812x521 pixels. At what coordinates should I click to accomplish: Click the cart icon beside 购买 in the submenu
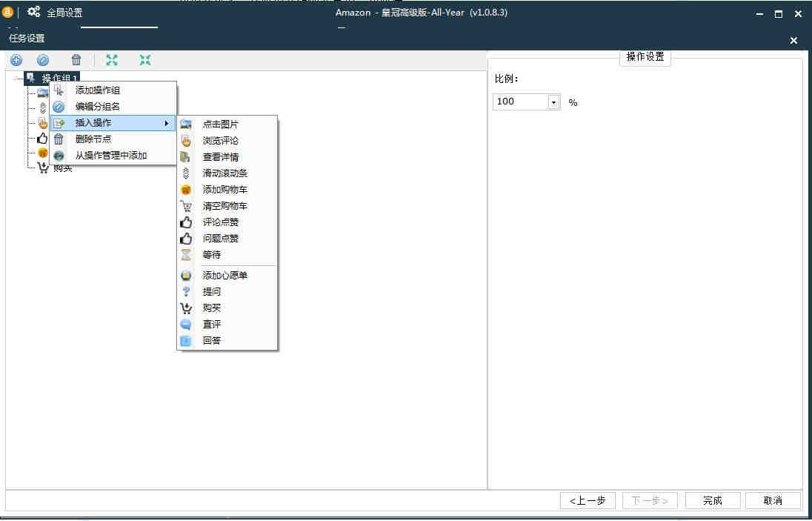click(186, 308)
